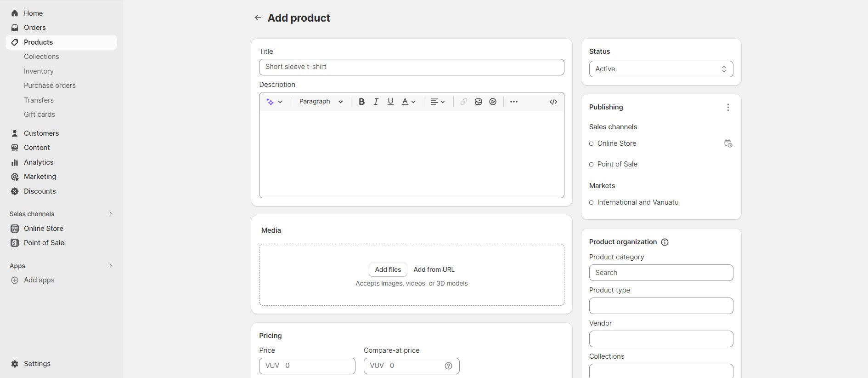Click the Compare-at price help icon
Viewport: 868px width, 378px height.
(x=448, y=366)
